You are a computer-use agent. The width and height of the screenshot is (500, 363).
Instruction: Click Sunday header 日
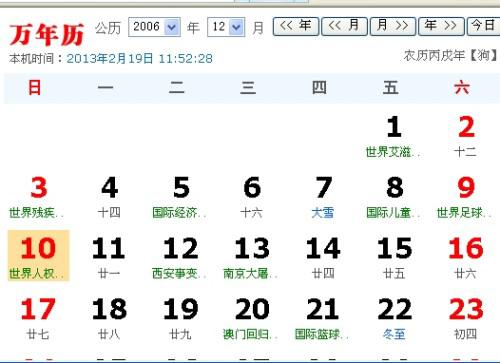pyautogui.click(x=35, y=88)
